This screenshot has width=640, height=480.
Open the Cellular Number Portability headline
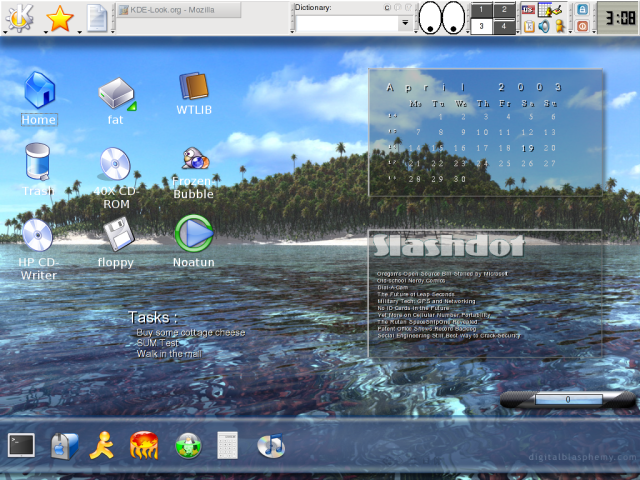tap(433, 315)
